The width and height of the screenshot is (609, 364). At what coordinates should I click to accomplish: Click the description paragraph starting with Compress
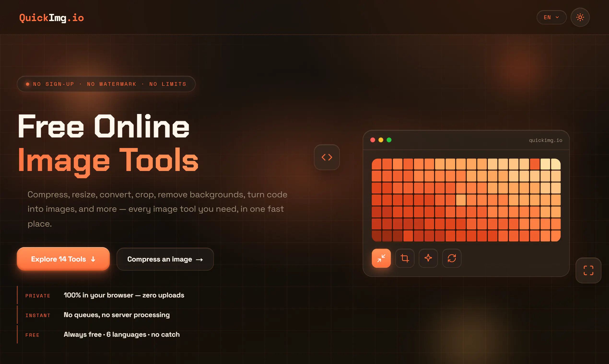(x=158, y=209)
